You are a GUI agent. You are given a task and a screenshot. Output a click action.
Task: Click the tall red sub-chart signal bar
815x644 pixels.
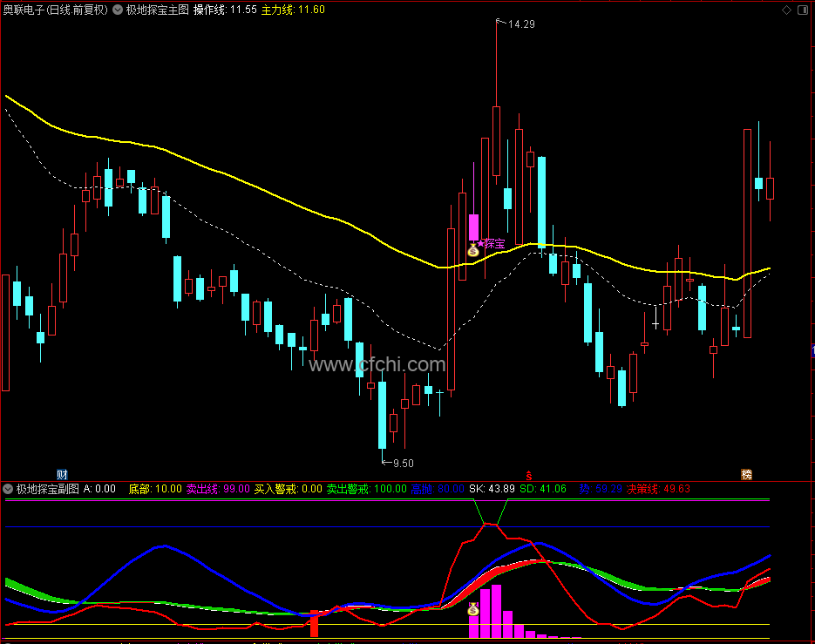[314, 623]
